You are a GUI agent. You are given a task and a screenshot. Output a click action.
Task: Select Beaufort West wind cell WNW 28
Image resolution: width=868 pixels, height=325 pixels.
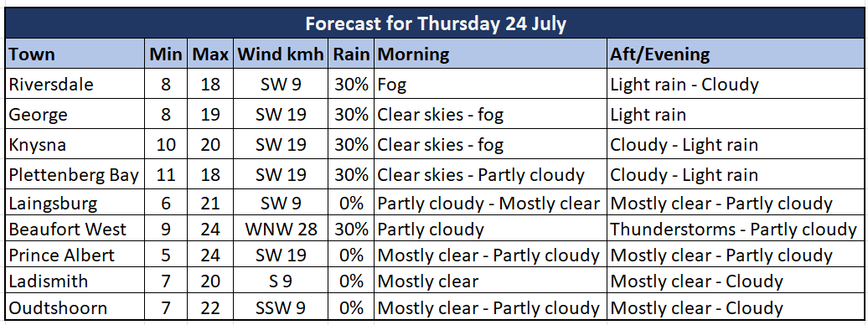281,229
